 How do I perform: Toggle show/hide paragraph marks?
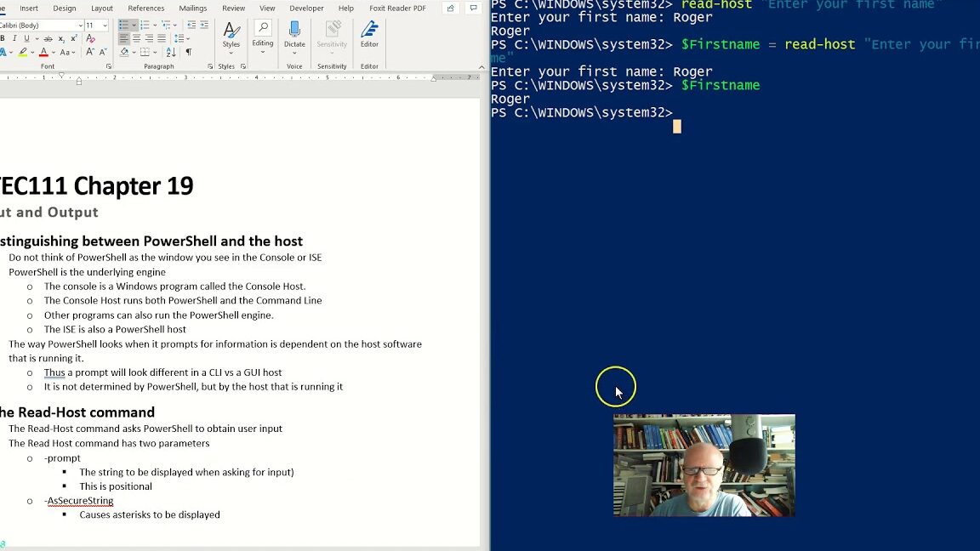click(189, 53)
